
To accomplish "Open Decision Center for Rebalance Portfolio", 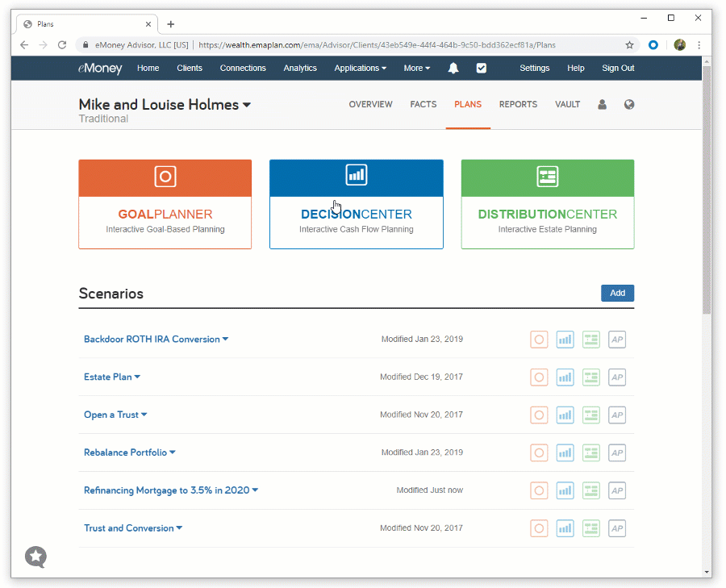I will point(565,452).
